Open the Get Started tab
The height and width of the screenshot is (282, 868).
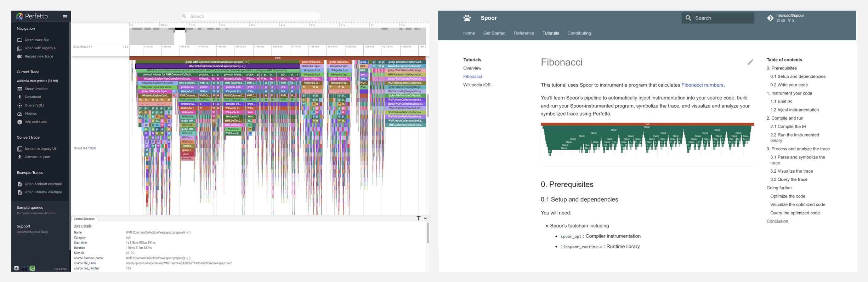[x=494, y=33]
